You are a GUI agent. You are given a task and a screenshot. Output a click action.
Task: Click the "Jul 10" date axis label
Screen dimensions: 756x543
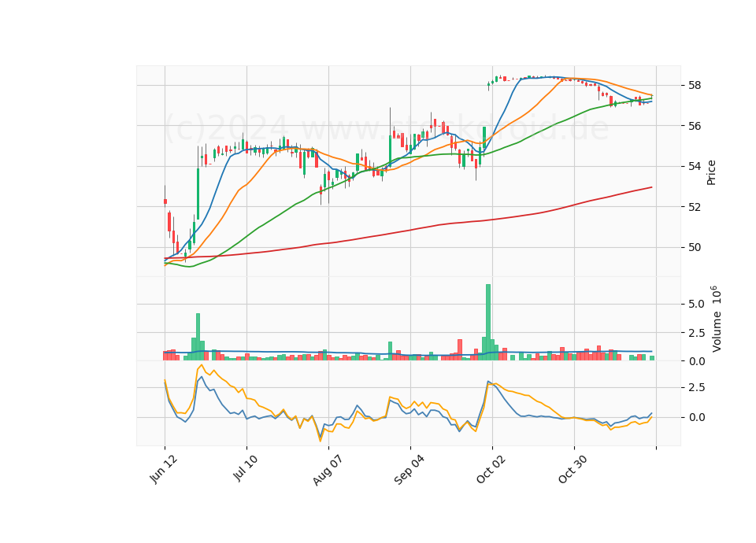pyautogui.click(x=246, y=468)
